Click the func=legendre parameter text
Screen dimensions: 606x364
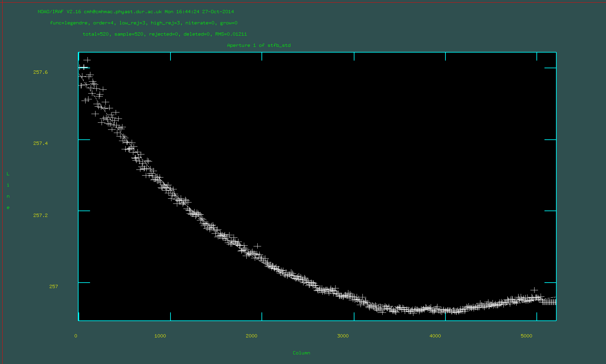point(69,23)
